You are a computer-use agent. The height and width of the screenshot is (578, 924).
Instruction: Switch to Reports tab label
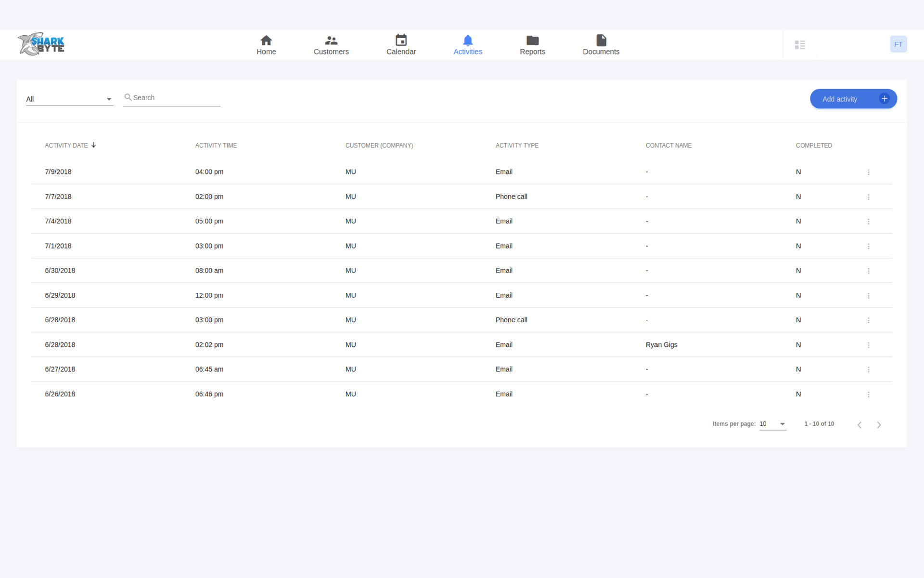pos(532,52)
